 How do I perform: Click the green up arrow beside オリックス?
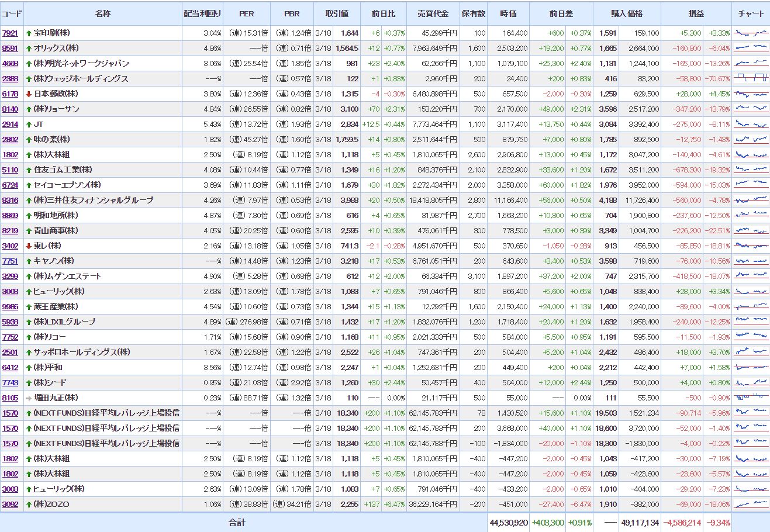[x=28, y=48]
